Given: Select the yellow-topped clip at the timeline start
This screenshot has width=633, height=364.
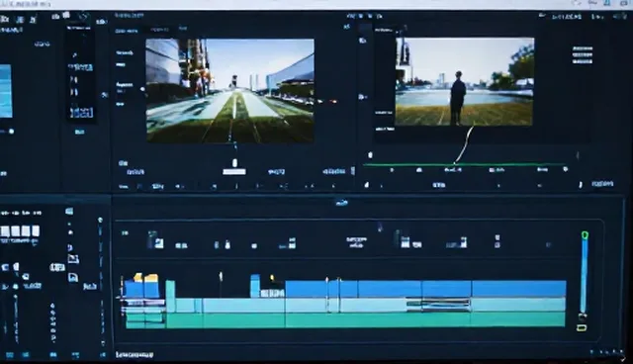Looking at the screenshot, I should pyautogui.click(x=142, y=287).
